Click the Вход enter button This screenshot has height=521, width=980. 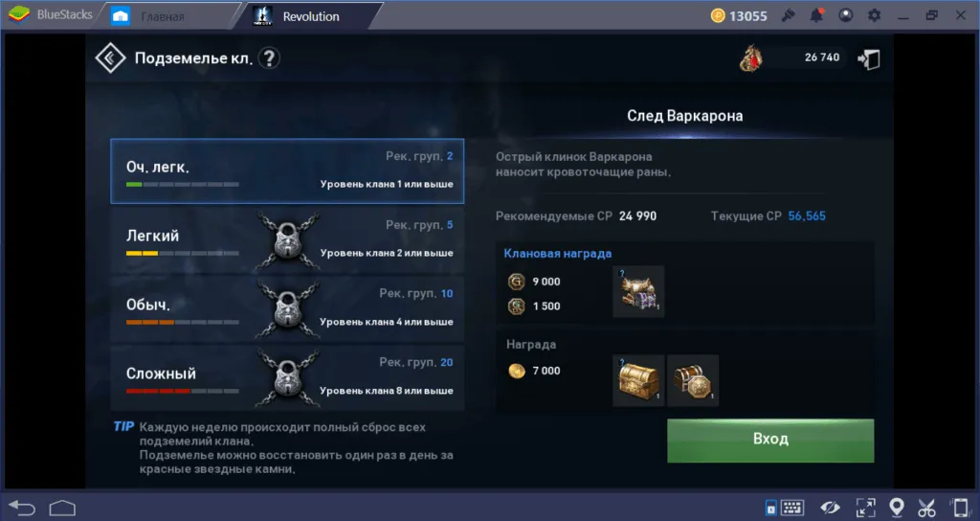pyautogui.click(x=770, y=441)
